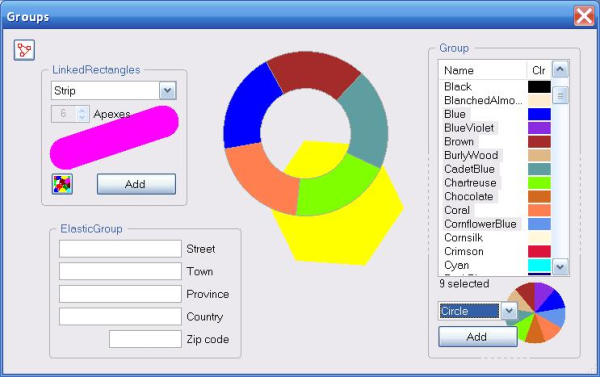Select the magenta strip shape preview
600x377 pixels.
(114, 137)
